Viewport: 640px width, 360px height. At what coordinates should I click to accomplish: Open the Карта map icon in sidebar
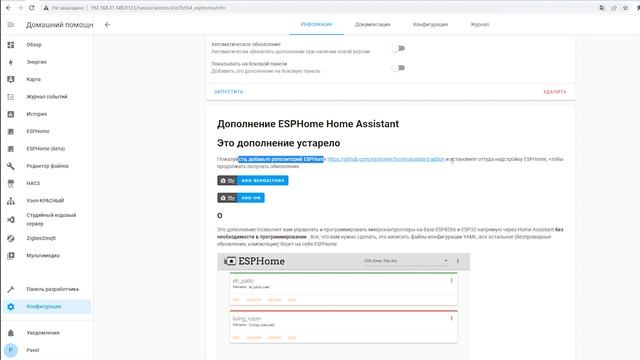tap(11, 79)
